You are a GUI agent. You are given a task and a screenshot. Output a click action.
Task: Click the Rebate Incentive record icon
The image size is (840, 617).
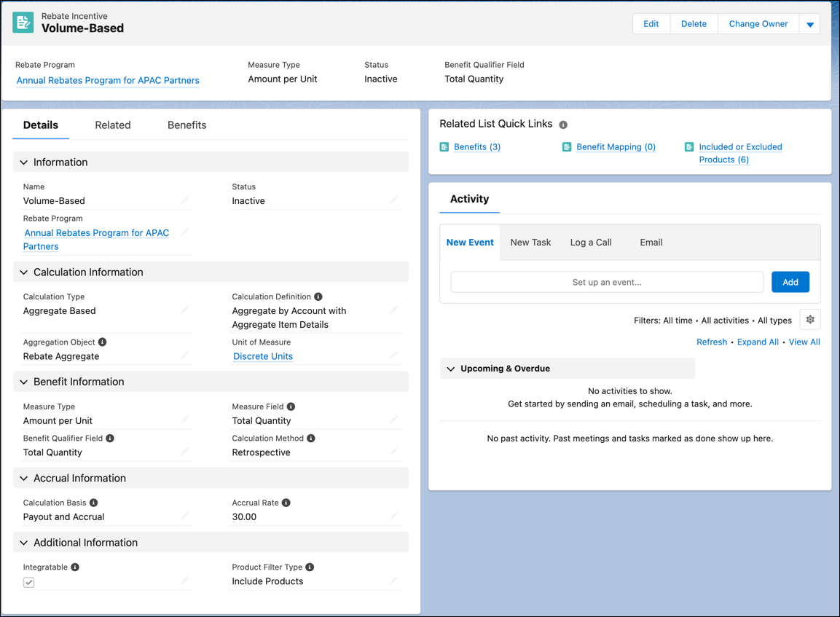click(23, 23)
